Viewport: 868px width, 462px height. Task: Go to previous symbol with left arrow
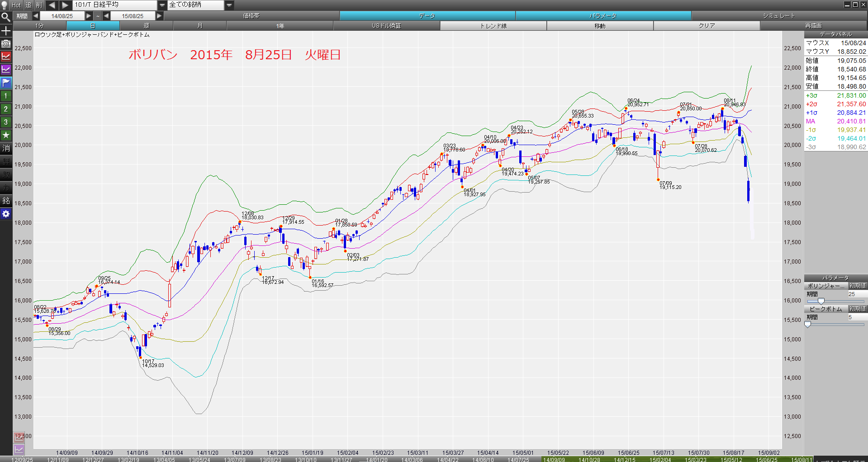52,5
